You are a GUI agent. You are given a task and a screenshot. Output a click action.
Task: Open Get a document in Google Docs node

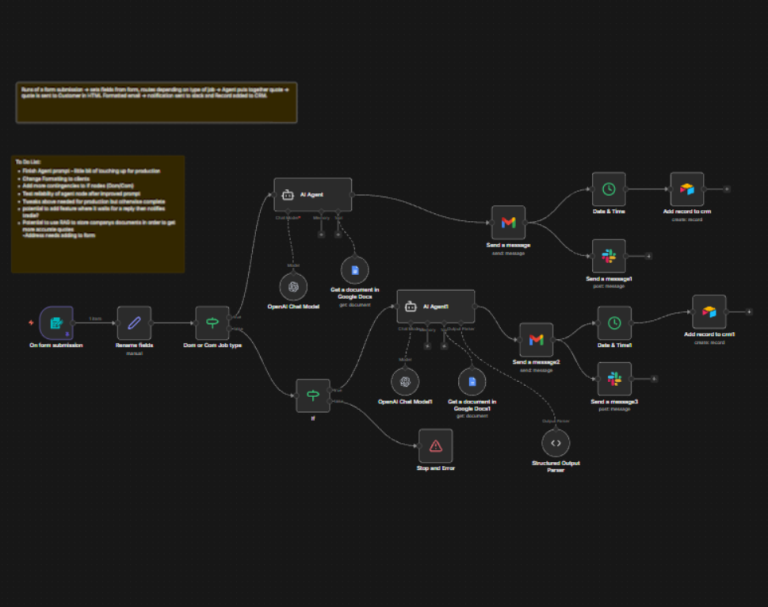(355, 270)
